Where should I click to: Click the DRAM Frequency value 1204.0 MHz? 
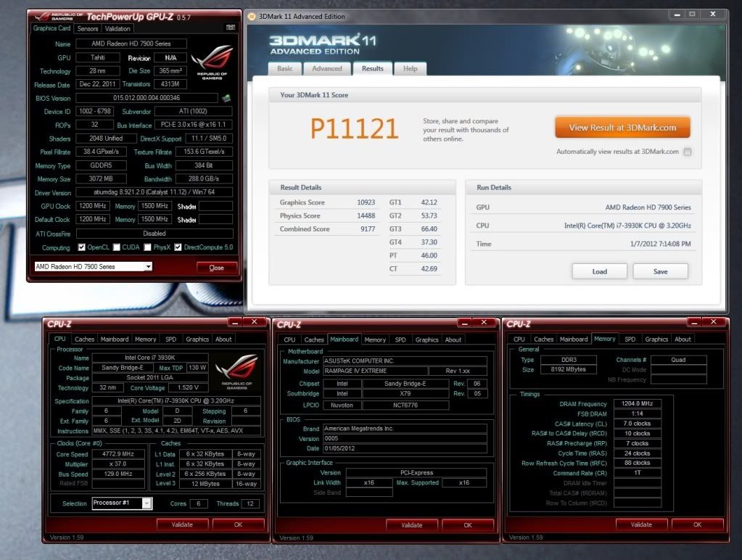coord(638,404)
